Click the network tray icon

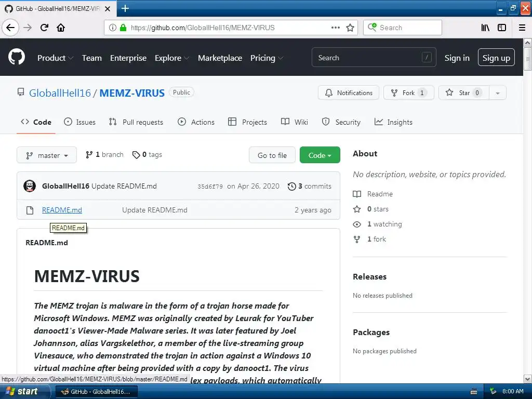pos(493,392)
